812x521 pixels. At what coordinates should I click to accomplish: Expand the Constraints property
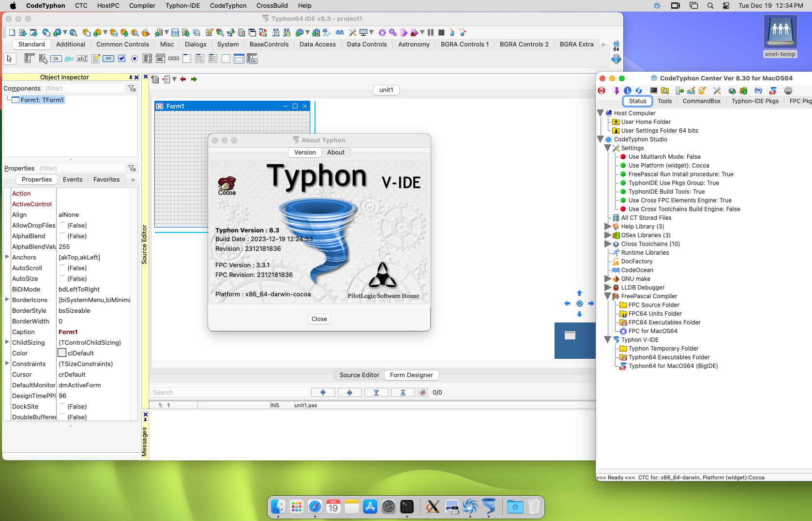tap(7, 364)
